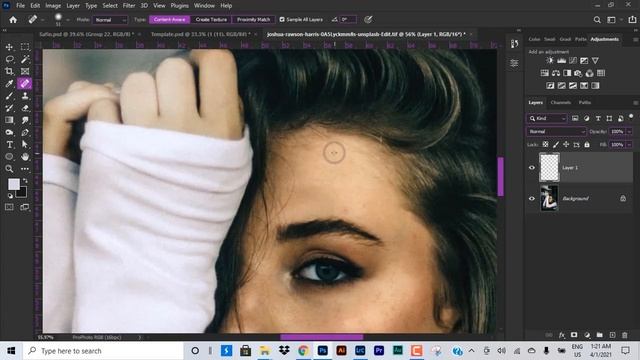Select the Spot Healing Brush tool

tap(25, 84)
